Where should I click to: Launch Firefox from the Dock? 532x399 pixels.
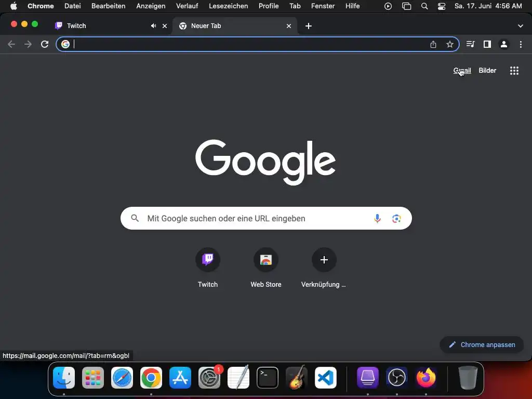pos(426,378)
